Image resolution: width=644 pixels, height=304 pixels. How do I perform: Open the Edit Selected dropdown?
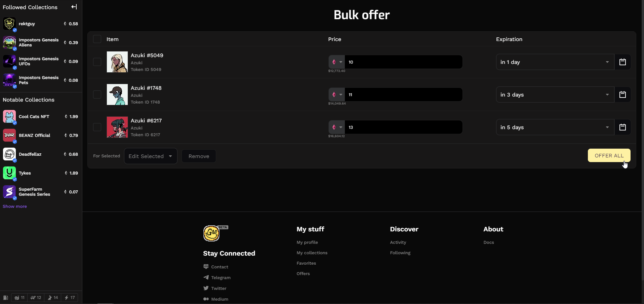pos(151,156)
